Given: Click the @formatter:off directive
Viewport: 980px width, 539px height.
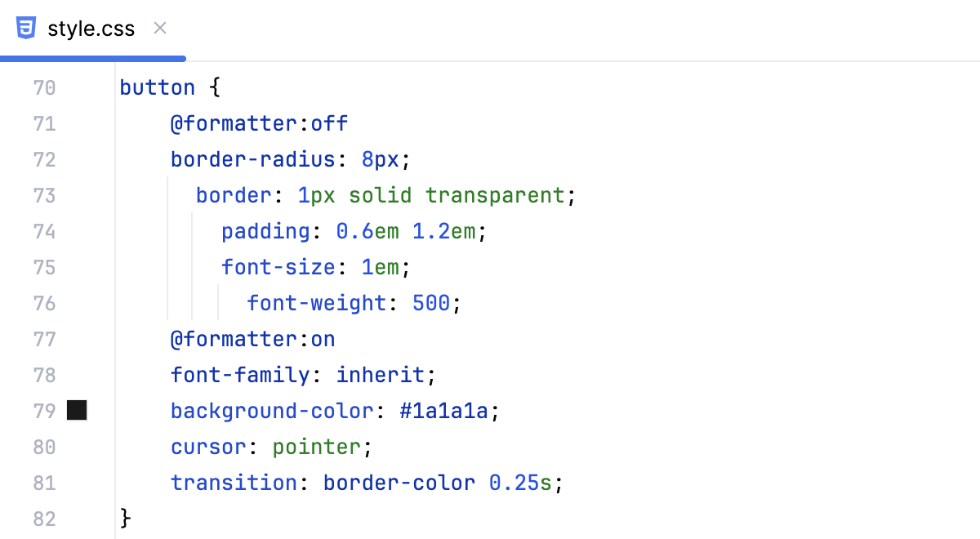Looking at the screenshot, I should pos(259,123).
